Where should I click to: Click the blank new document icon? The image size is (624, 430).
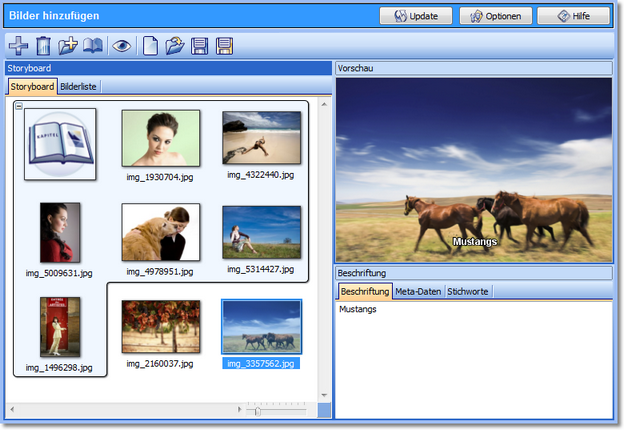(x=150, y=45)
